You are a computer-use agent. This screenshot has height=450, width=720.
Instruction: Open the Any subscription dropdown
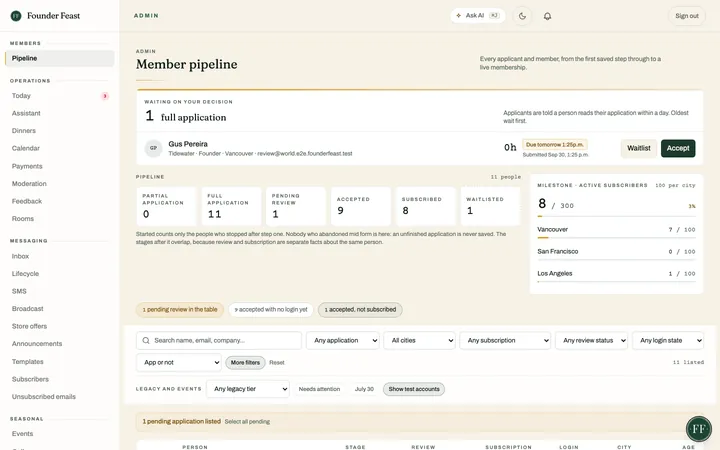505,341
